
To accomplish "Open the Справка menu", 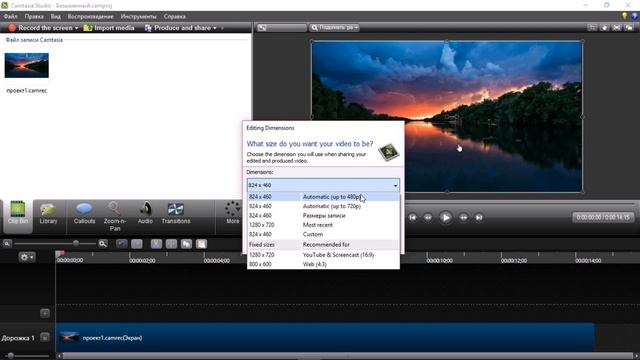I will [175, 16].
